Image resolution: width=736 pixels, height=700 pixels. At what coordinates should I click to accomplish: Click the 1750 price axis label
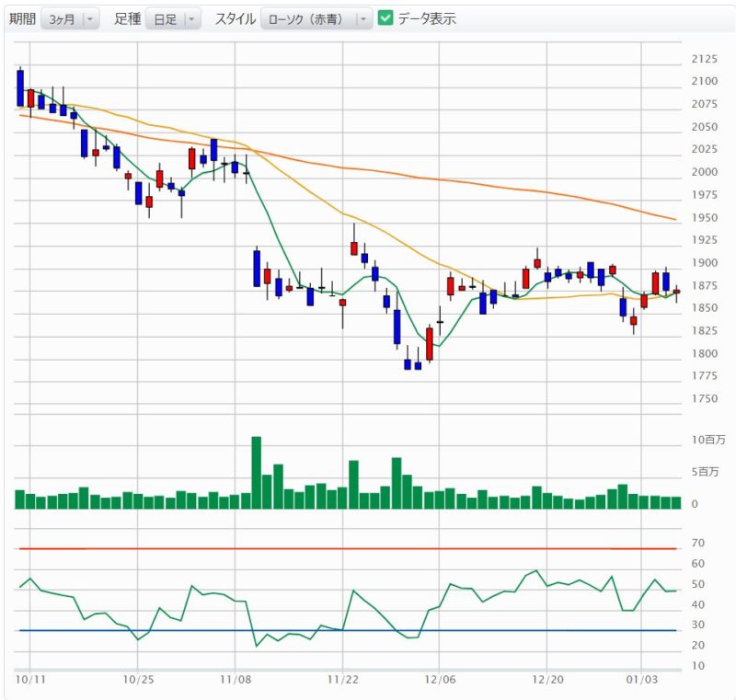tap(705, 399)
